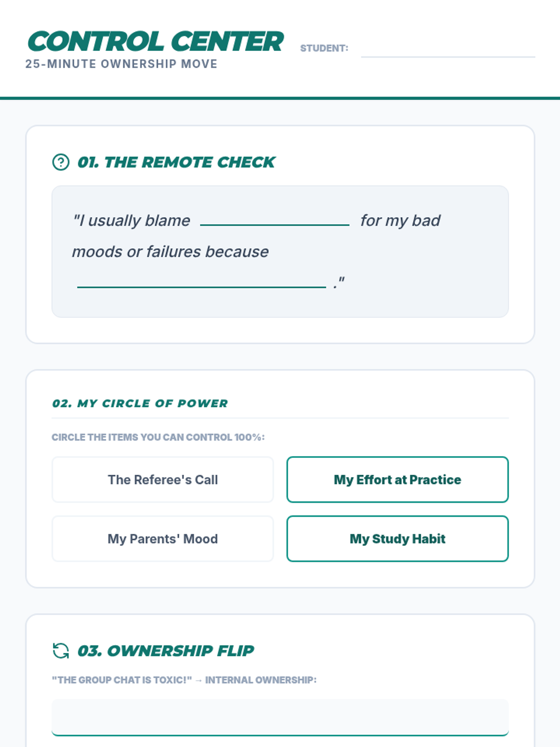The height and width of the screenshot is (747, 560).
Task: Select "The Referee's Call" card
Action: tap(162, 479)
